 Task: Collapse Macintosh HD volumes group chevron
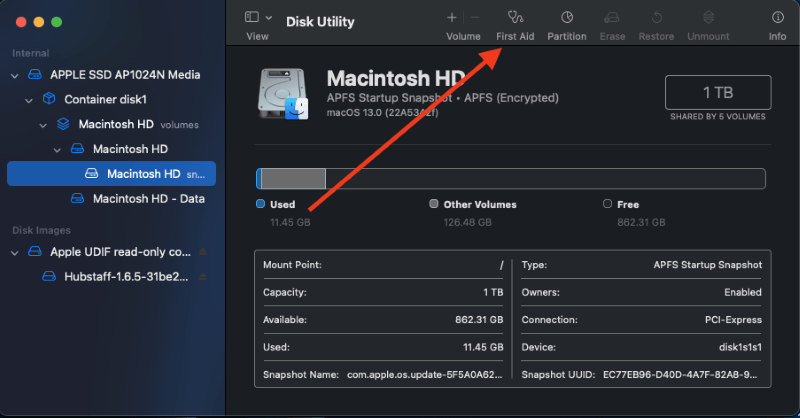tap(43, 125)
